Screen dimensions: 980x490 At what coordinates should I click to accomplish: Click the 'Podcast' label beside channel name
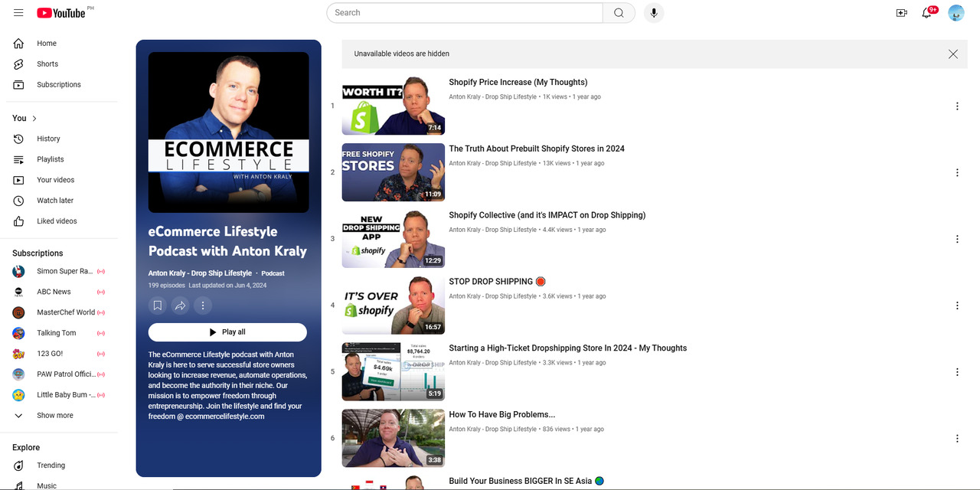[x=273, y=273]
